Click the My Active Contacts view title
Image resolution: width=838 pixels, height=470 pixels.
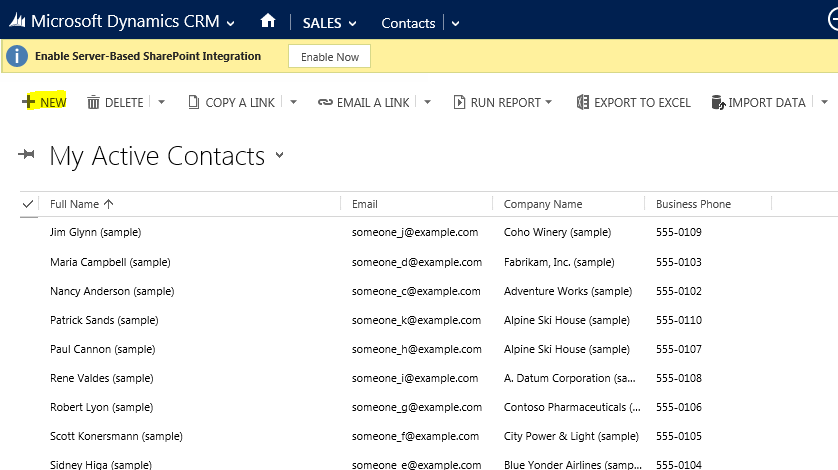click(x=157, y=156)
